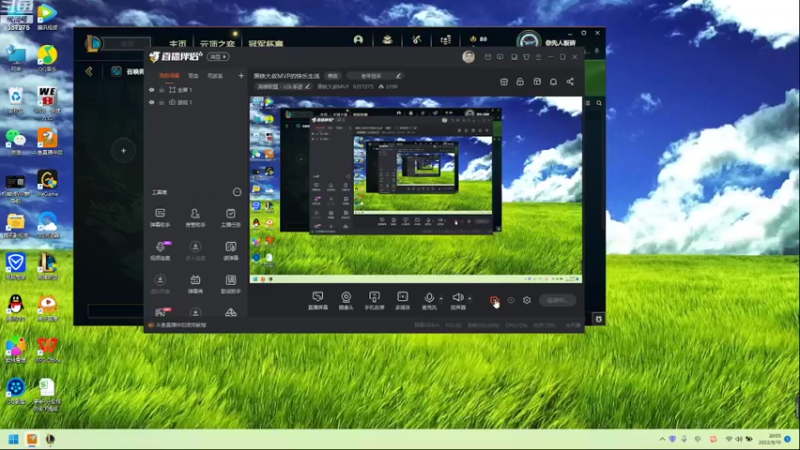Open the layout icon above preview
Viewport: 800px width, 450px height.
[x=537, y=82]
